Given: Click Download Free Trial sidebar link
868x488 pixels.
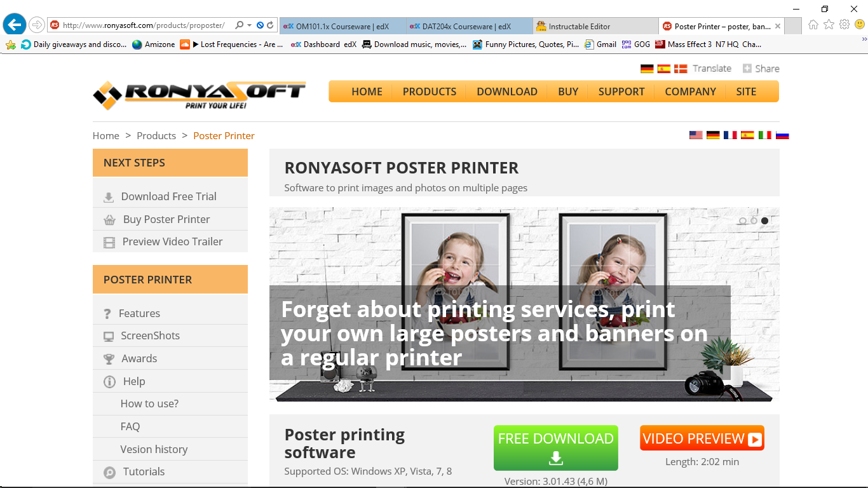Looking at the screenshot, I should 170,196.
